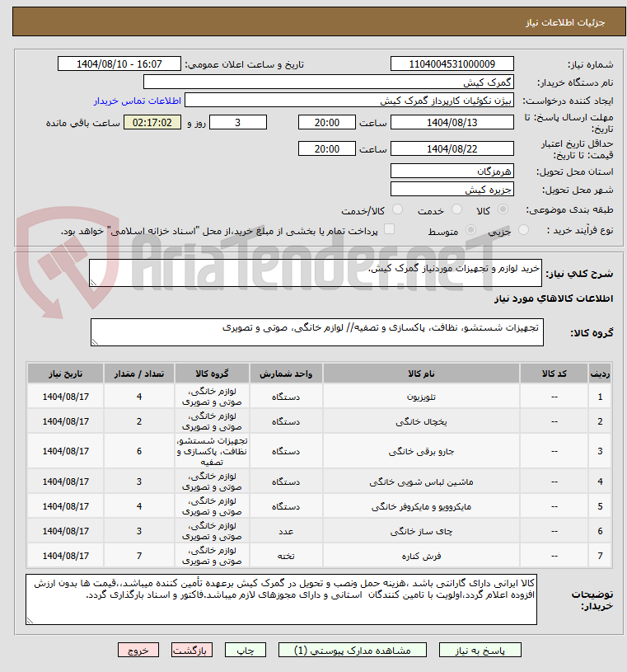Image resolution: width=627 pixels, height=672 pixels.
Task: Click the نام کالا column header
Action: (x=421, y=374)
